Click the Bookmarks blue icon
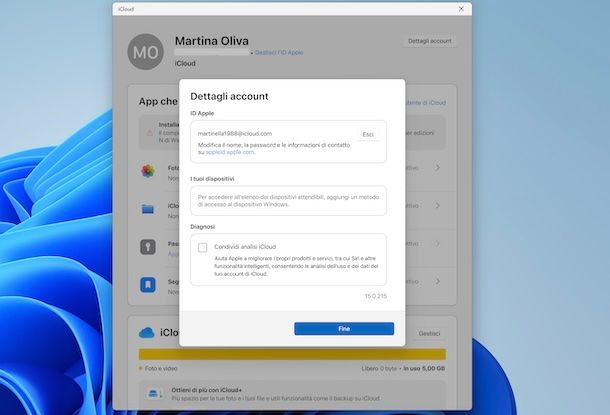This screenshot has height=415, width=610. [x=148, y=285]
